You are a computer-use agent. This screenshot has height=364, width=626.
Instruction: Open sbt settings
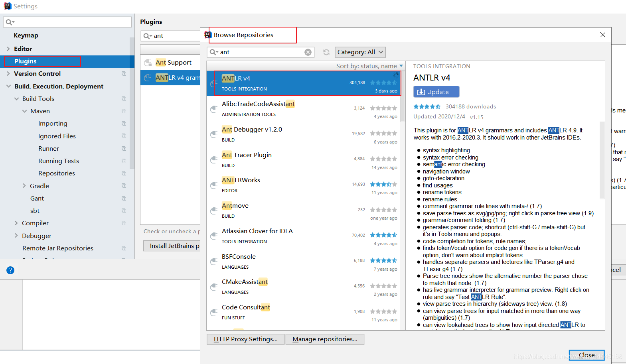tap(35, 211)
